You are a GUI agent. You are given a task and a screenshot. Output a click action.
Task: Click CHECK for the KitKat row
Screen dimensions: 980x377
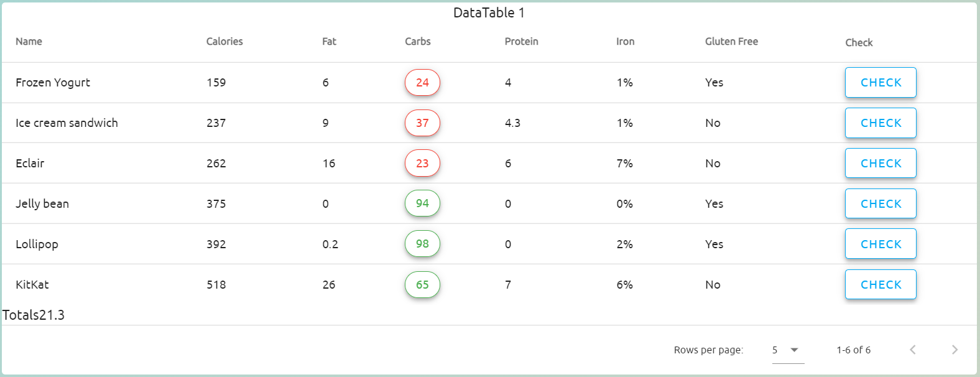tap(880, 284)
